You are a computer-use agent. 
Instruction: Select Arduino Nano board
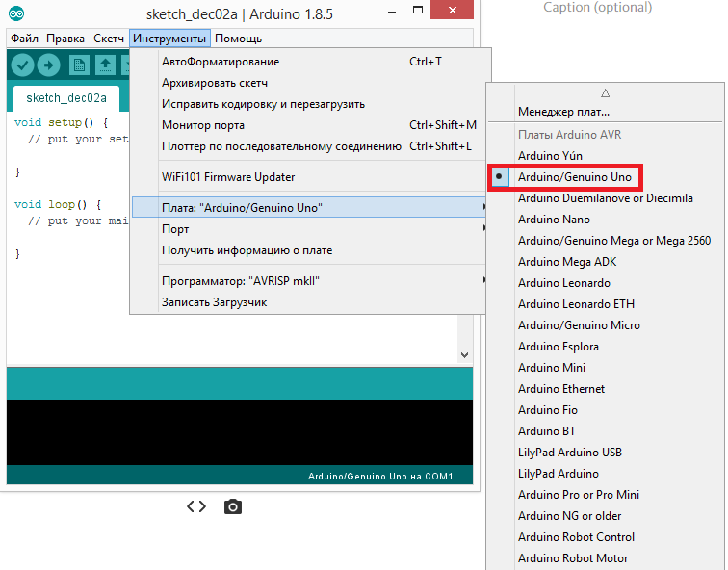point(606,220)
